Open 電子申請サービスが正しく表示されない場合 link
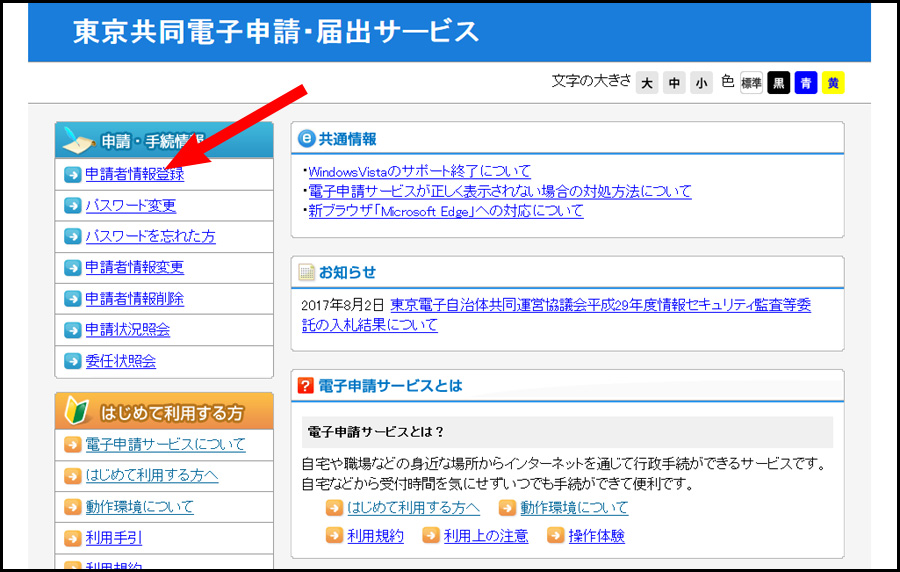This screenshot has height=572, width=900. 500,191
